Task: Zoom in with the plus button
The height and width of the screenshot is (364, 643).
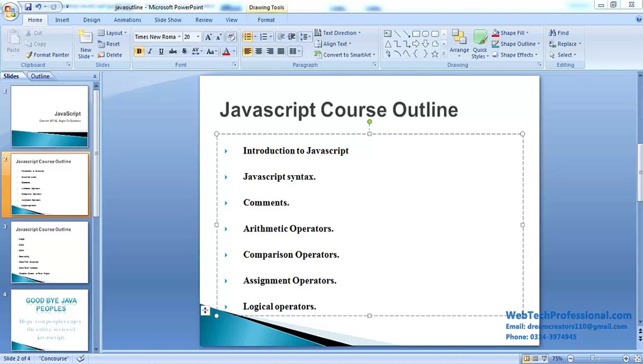Action: pos(626,359)
